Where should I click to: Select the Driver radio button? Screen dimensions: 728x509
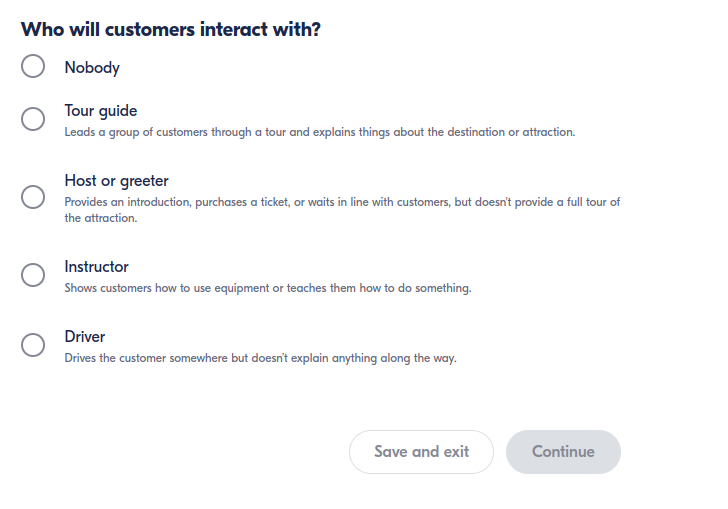click(x=33, y=345)
